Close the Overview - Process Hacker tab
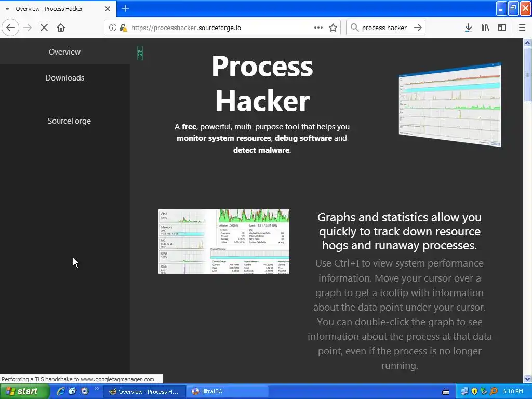Viewport: 532px width, 399px height. point(108,9)
